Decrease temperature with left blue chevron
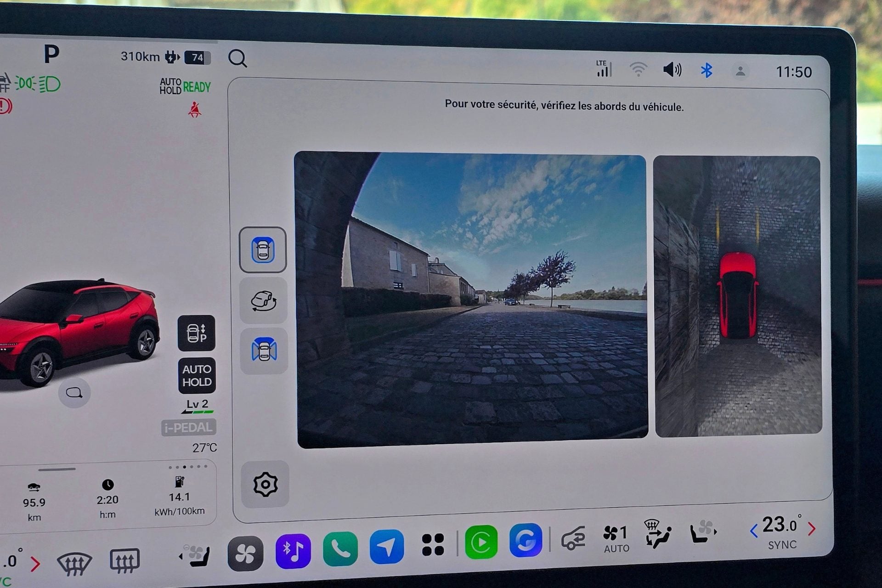The image size is (882, 588). point(753,531)
